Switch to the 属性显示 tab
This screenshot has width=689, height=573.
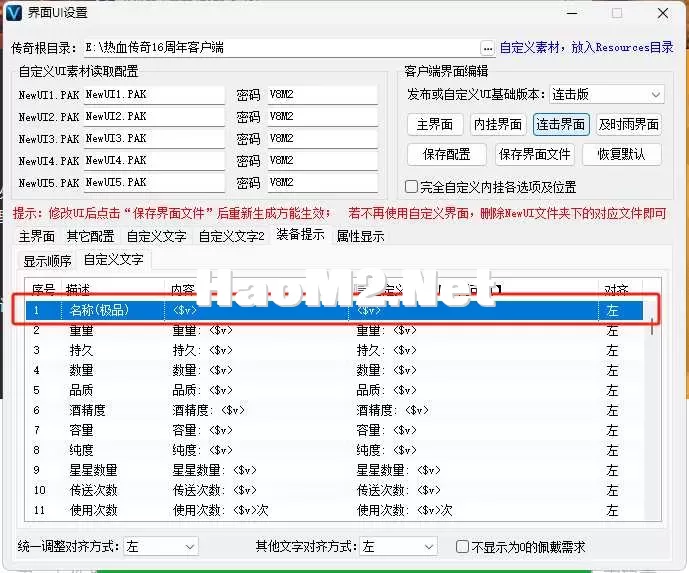click(360, 236)
